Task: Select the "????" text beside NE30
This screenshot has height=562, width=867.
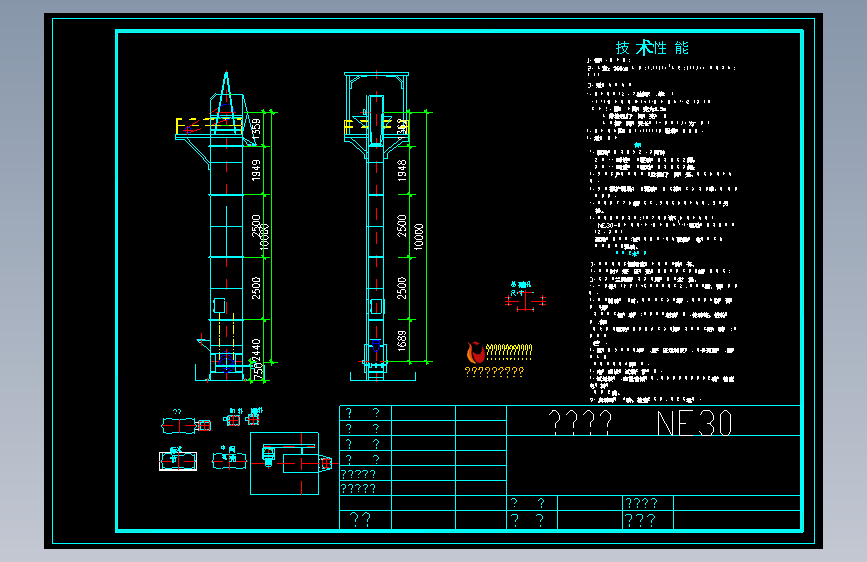Action: click(x=581, y=423)
